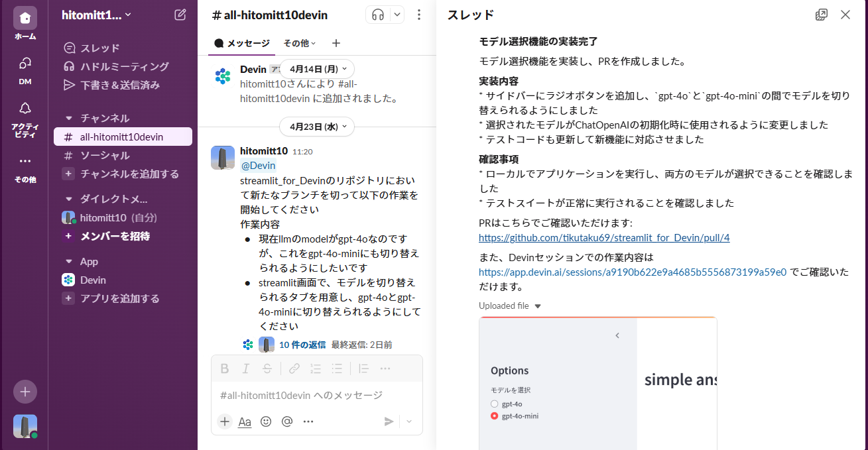Click the plus icon to add an attachment
The height and width of the screenshot is (450, 868).
pyautogui.click(x=224, y=422)
